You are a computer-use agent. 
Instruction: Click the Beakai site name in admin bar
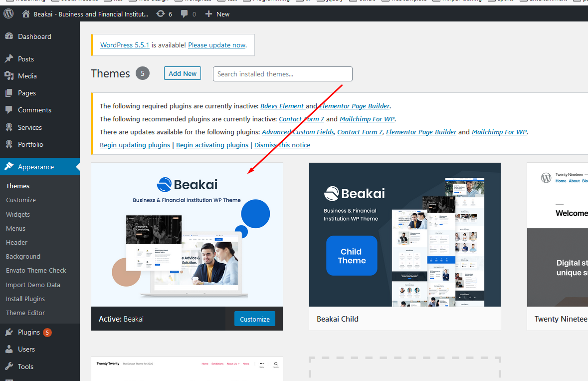91,14
